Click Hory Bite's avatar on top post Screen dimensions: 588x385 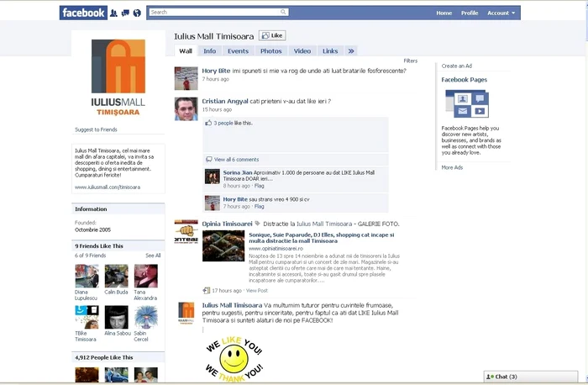click(186, 78)
